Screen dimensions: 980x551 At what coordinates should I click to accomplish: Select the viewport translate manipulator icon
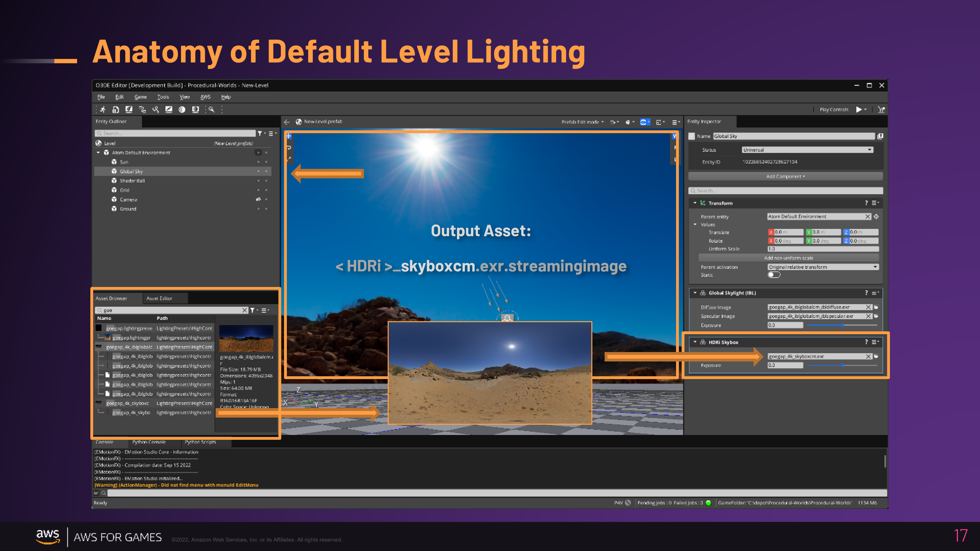289,136
